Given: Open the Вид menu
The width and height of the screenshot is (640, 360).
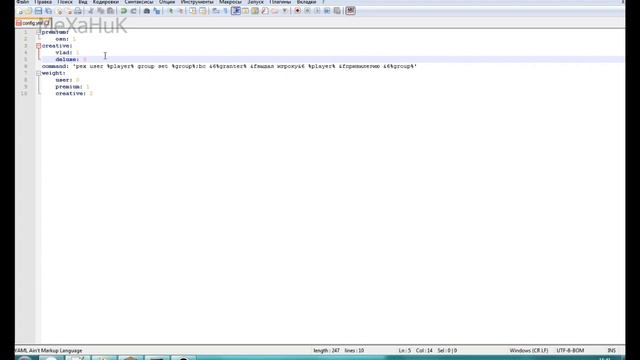Looking at the screenshot, I should coord(83,2).
